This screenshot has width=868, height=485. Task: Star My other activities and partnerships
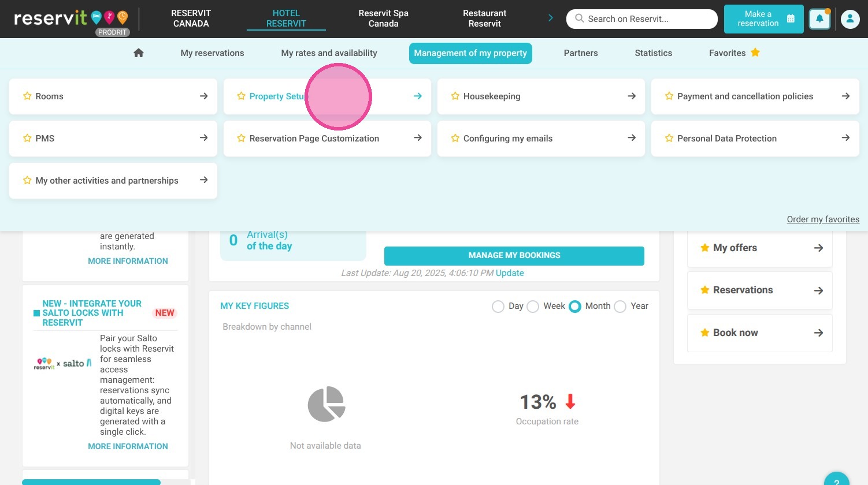coord(27,181)
